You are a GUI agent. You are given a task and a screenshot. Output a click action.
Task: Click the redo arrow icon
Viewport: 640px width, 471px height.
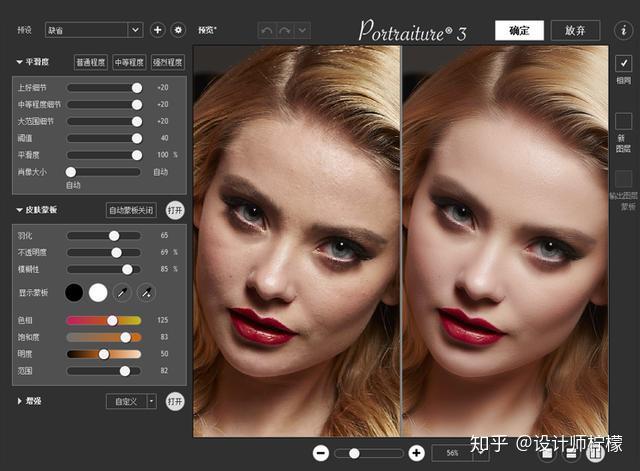pos(285,31)
